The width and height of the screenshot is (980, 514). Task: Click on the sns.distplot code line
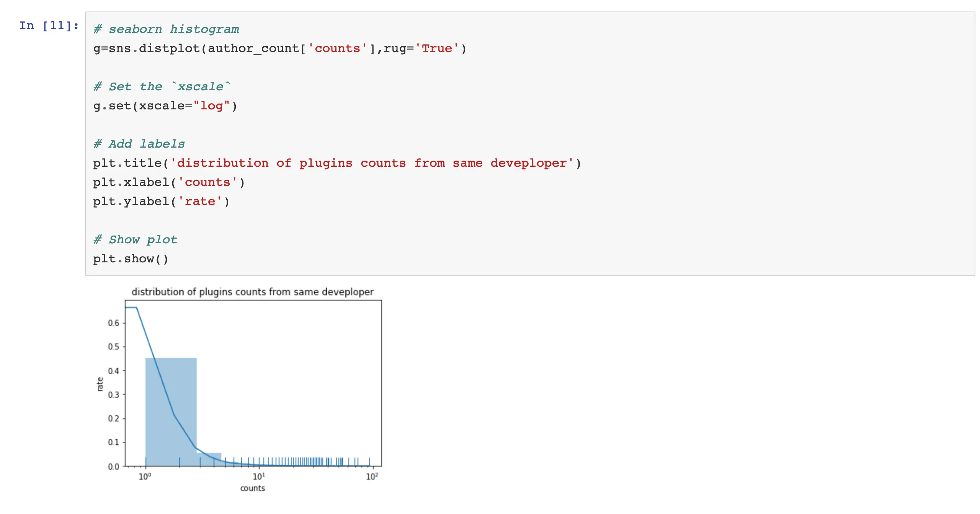pyautogui.click(x=279, y=49)
